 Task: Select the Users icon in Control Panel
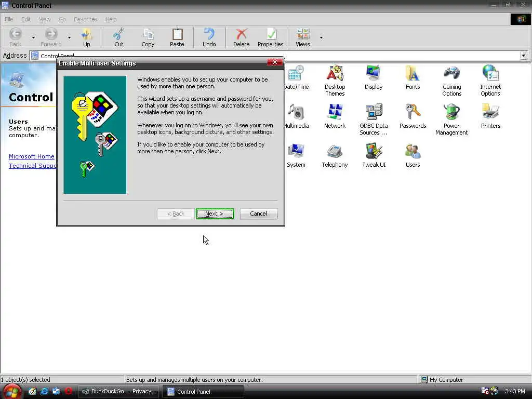(x=413, y=156)
